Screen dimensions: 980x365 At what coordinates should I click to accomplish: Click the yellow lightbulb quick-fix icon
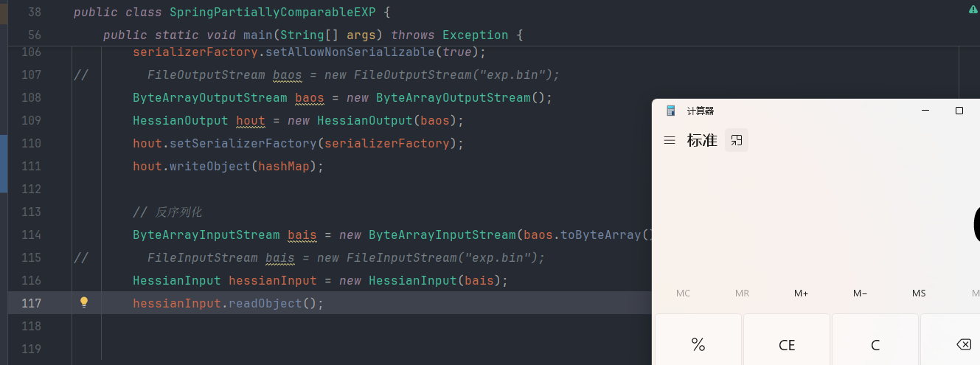pyautogui.click(x=84, y=302)
